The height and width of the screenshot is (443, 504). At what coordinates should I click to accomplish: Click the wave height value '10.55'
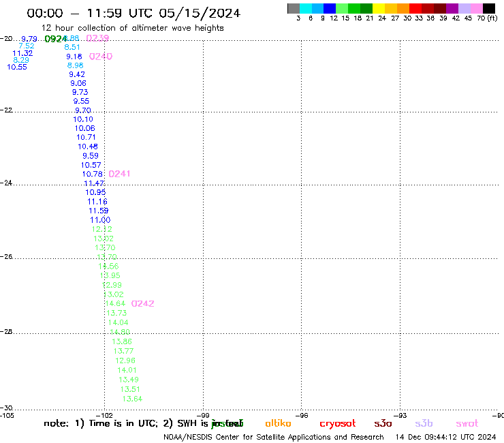pos(17,67)
